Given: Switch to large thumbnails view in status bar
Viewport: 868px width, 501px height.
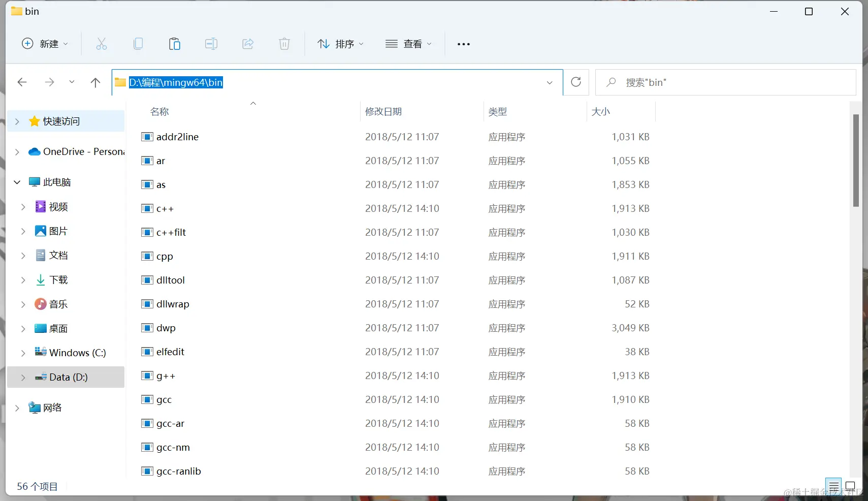Looking at the screenshot, I should click(x=851, y=486).
